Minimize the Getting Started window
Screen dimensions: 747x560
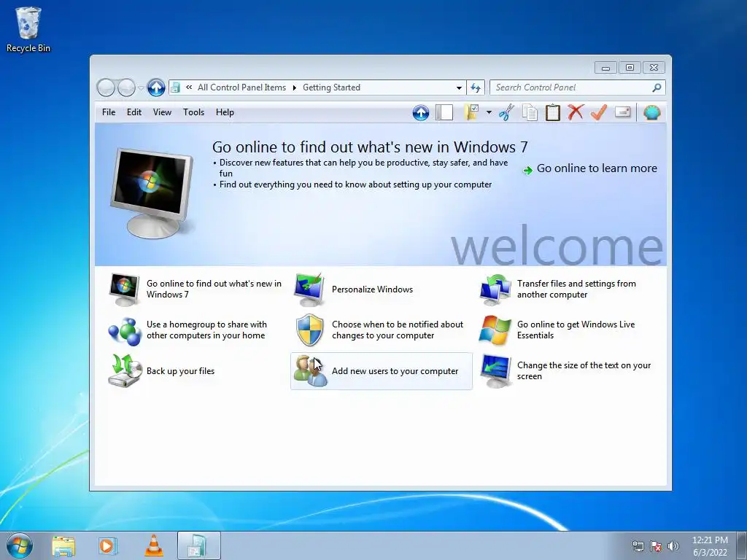[605, 68]
